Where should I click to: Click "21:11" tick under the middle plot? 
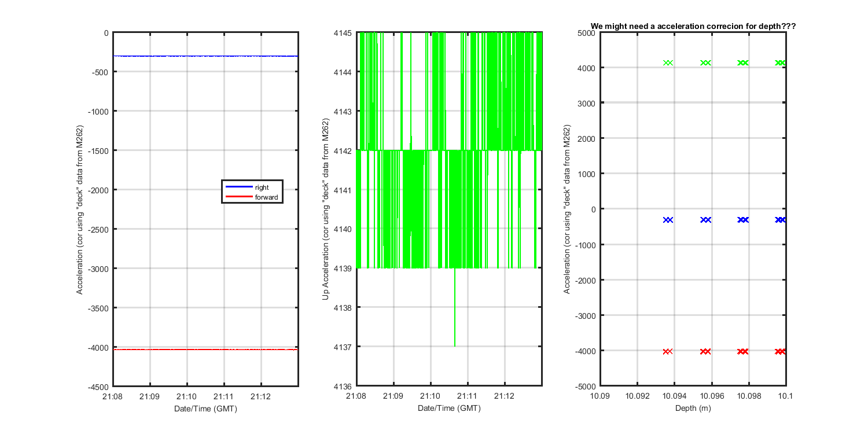tap(468, 396)
